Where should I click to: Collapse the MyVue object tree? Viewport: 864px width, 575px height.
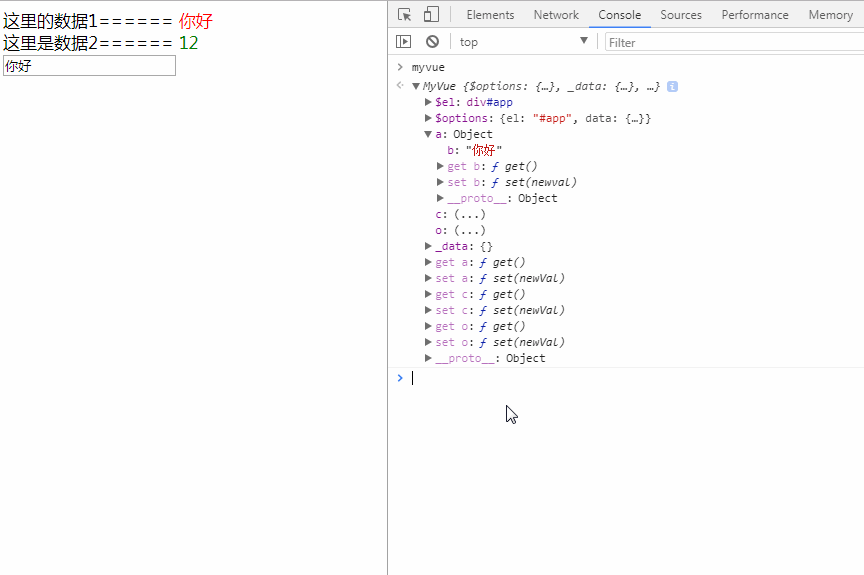click(x=416, y=86)
